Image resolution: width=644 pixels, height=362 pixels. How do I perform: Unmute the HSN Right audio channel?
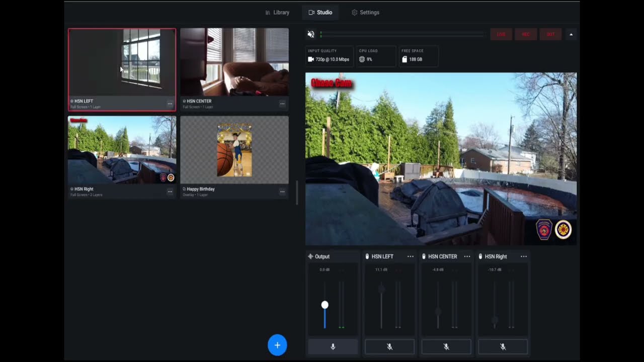[x=503, y=346]
